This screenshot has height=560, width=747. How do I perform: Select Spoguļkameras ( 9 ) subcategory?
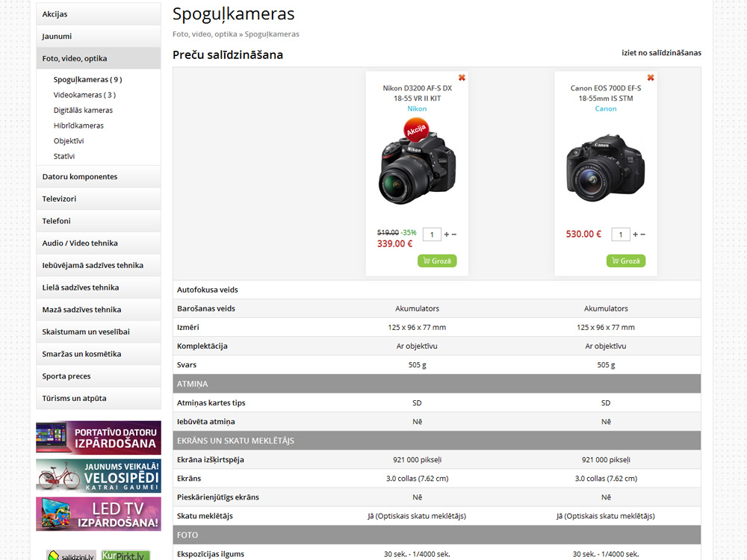(87, 80)
